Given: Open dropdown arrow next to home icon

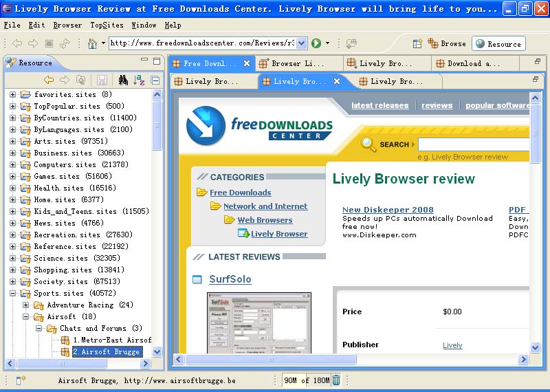Looking at the screenshot, I should click(x=103, y=43).
